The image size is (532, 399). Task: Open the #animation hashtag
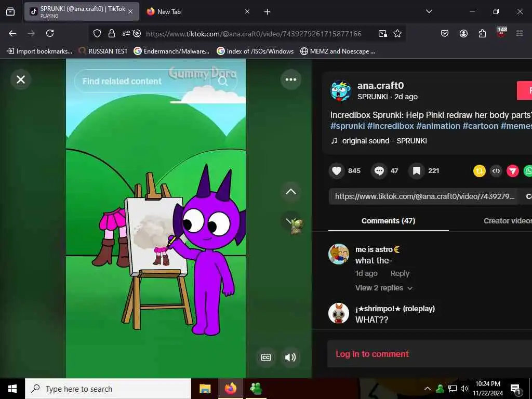point(438,126)
